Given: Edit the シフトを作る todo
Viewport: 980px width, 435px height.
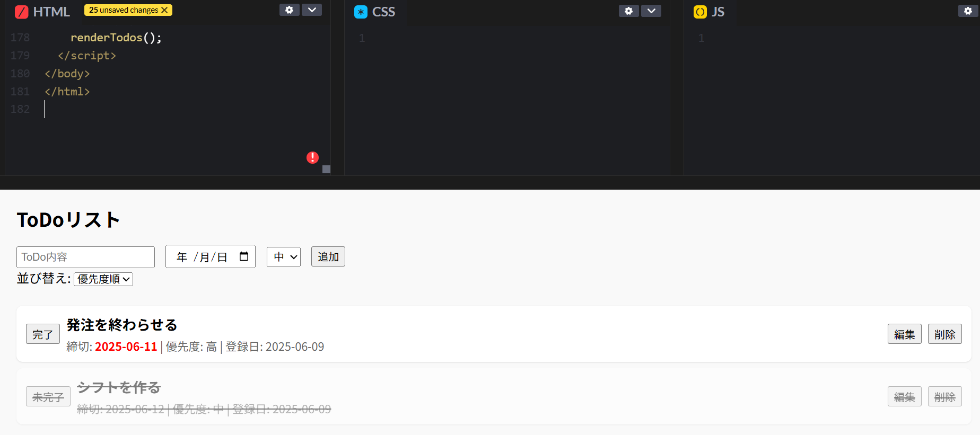Looking at the screenshot, I should [x=905, y=396].
